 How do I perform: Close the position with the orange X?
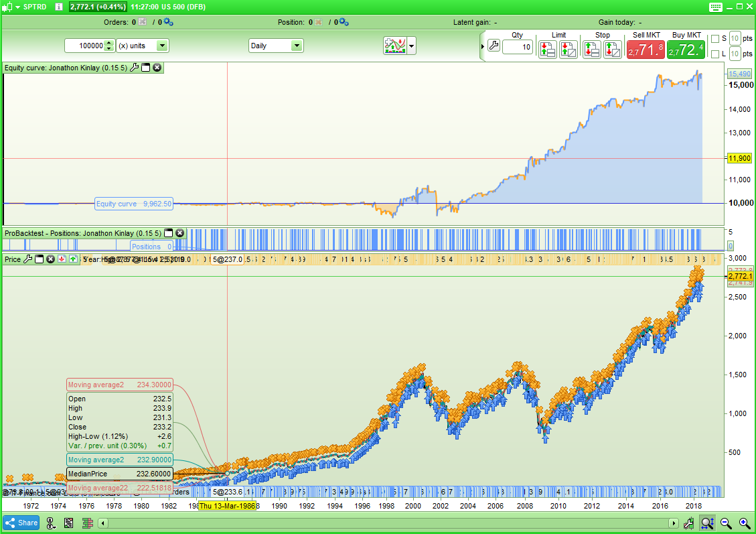(318, 21)
